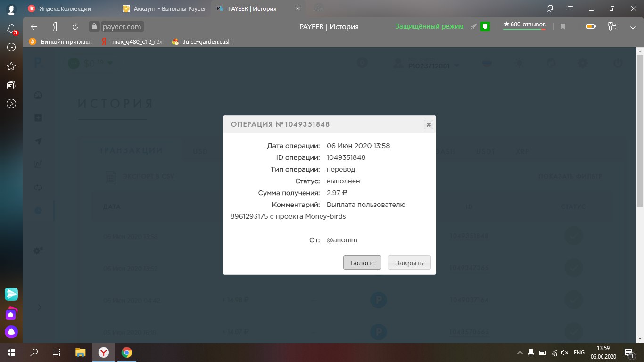
Task: Open transaction ID 1049347365 in background list
Action: pos(469,268)
